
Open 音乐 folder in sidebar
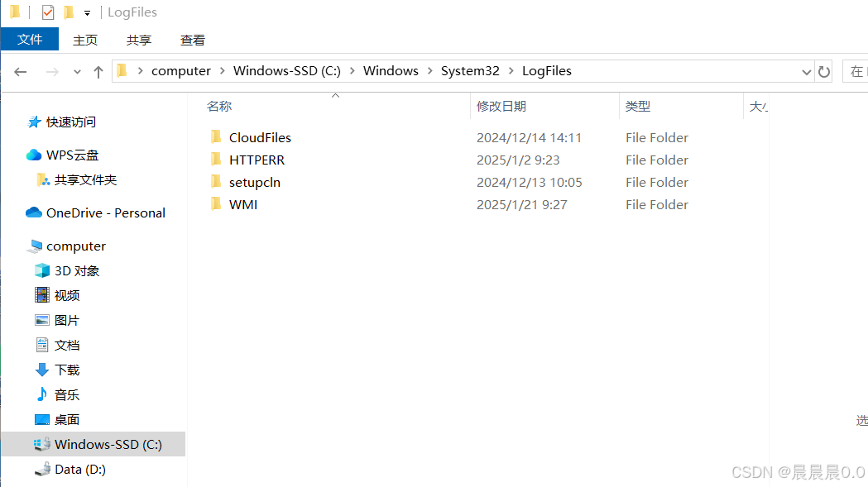(x=66, y=394)
